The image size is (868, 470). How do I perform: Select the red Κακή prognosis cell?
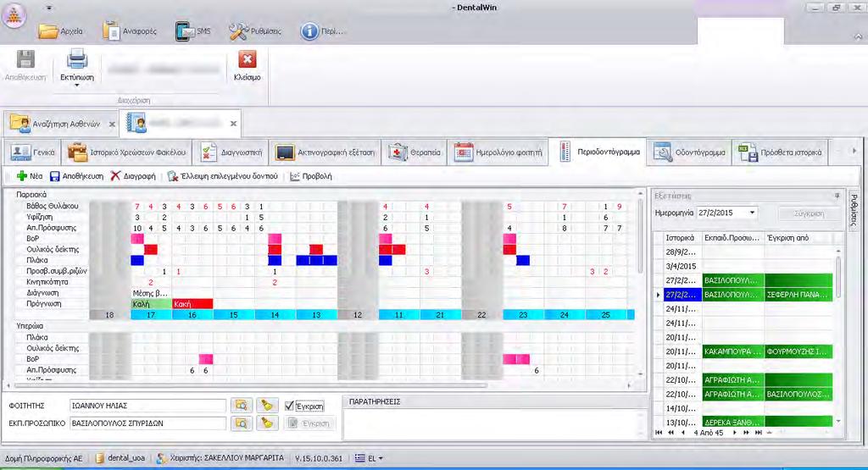pos(192,304)
